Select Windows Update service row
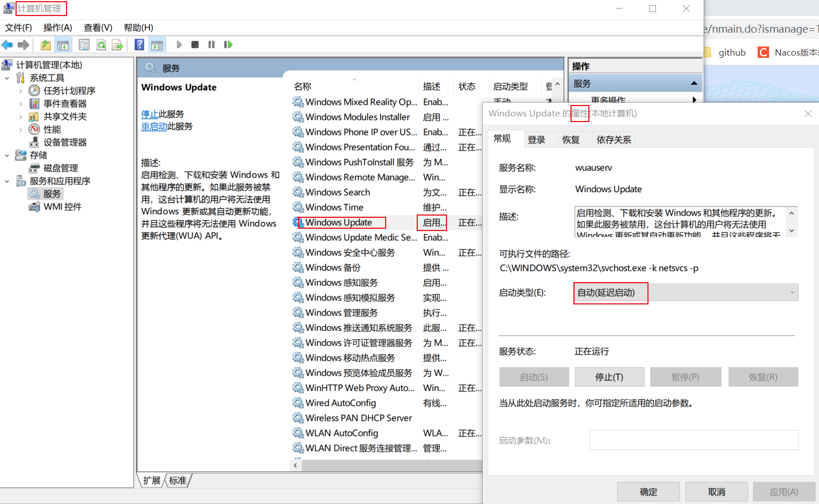819x504 pixels. 339,222
